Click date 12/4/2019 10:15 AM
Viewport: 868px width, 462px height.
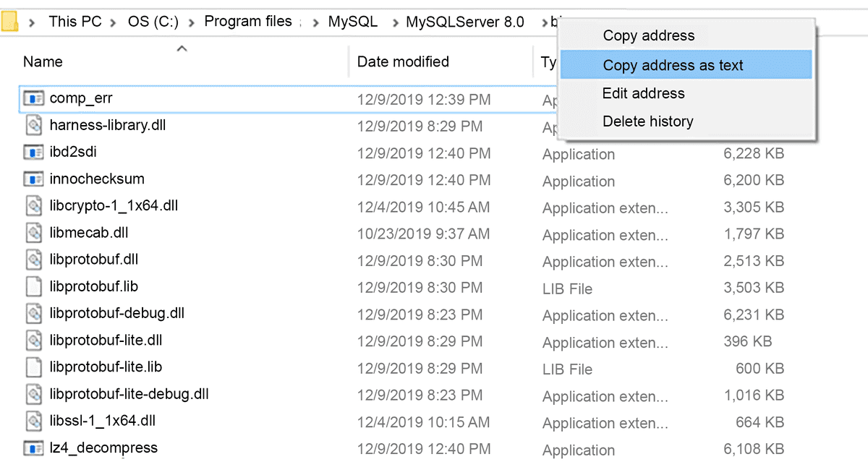tap(423, 422)
